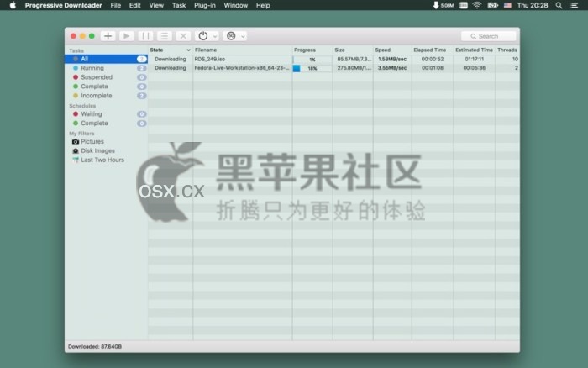
Task: Select the Incomplete tasks filter
Action: (x=106, y=96)
